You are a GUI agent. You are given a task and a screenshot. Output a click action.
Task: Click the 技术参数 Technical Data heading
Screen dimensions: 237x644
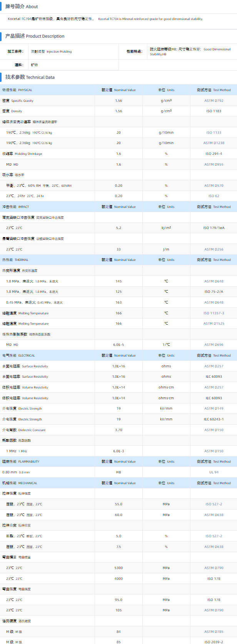click(30, 77)
